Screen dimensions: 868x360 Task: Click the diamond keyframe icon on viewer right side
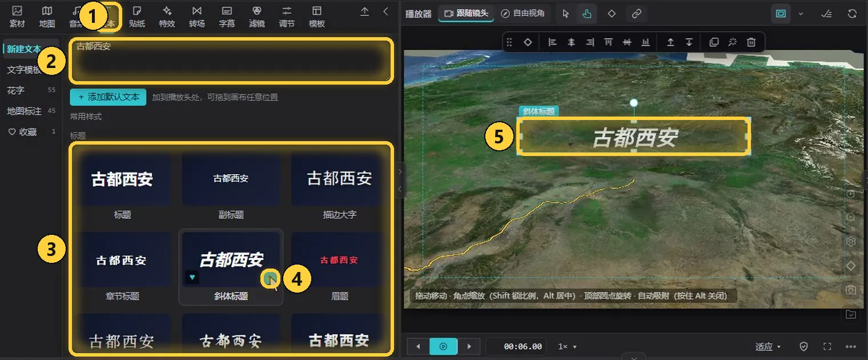(851, 266)
